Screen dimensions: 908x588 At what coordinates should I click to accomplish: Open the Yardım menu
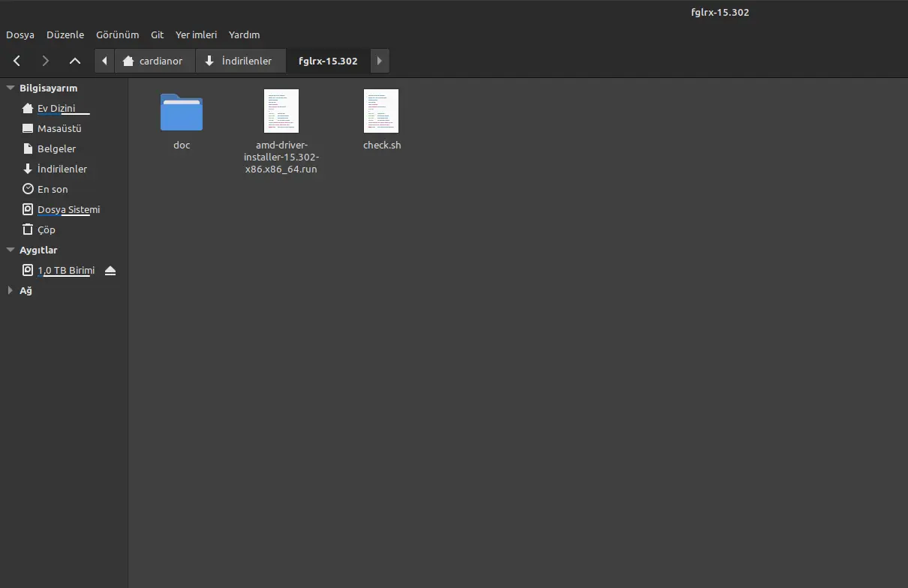point(244,34)
